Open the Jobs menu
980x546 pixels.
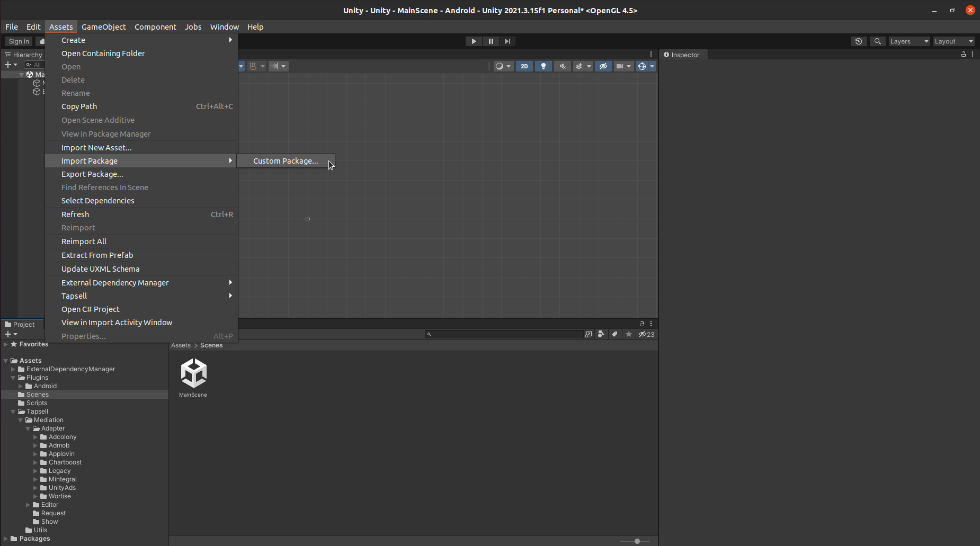click(x=193, y=26)
